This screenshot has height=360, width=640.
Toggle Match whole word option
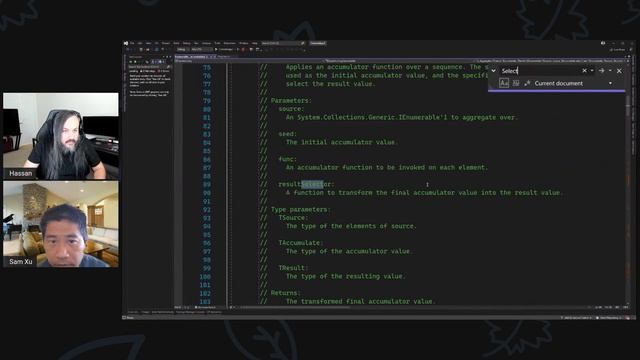tap(516, 83)
